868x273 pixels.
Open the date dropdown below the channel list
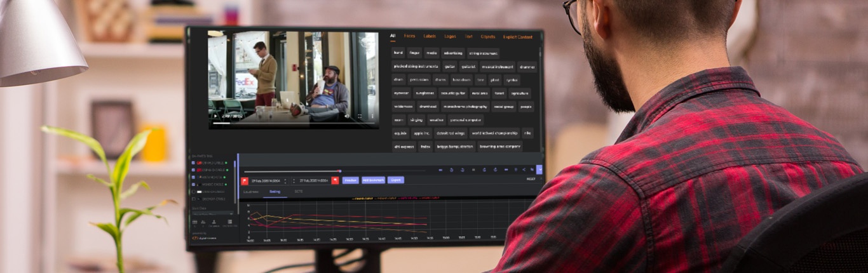tap(213, 214)
